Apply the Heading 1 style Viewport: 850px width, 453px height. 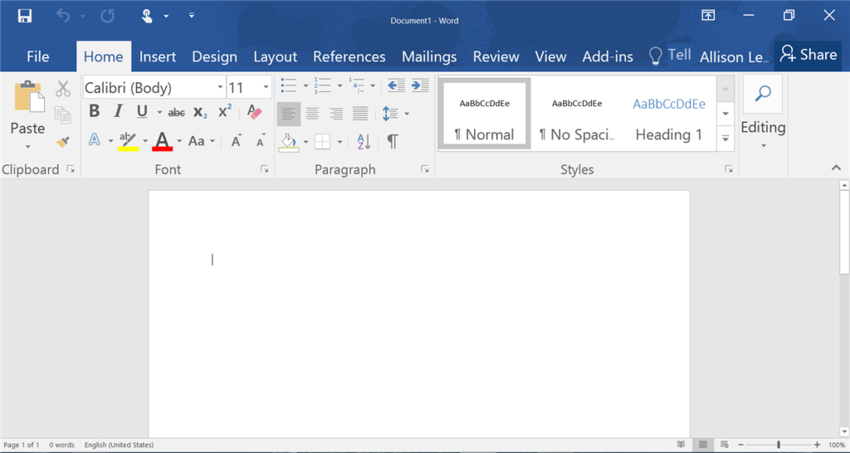tap(669, 113)
